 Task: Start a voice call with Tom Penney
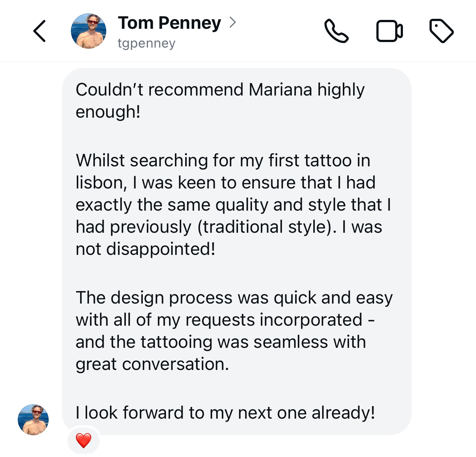[336, 31]
